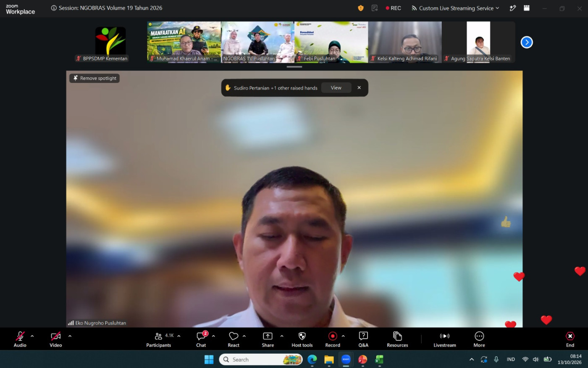Expand the React options caret
The width and height of the screenshot is (588, 368).
(244, 336)
